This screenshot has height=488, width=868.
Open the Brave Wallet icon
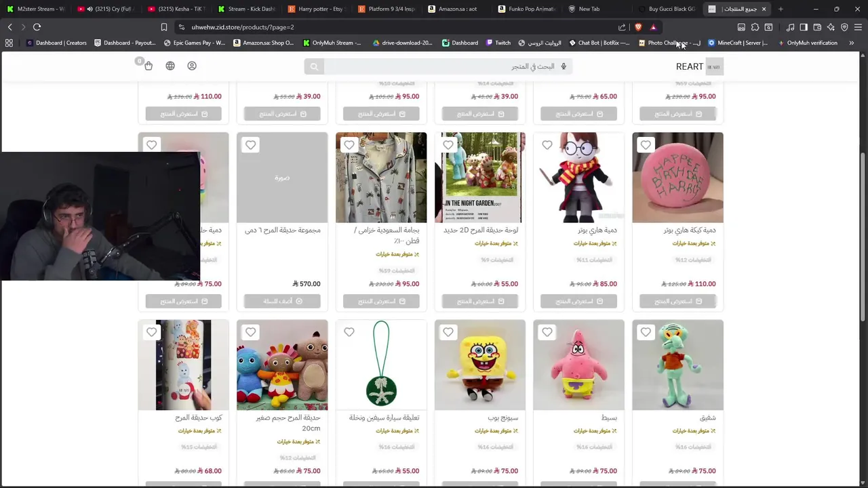817,27
